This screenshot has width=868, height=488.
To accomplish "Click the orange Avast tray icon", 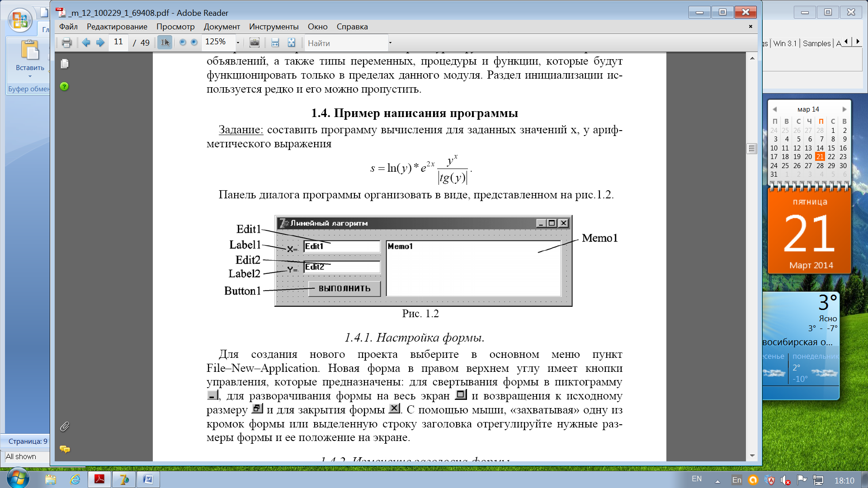I will [753, 480].
